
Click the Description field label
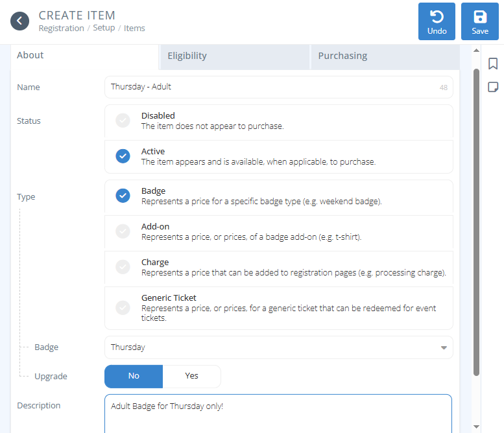pyautogui.click(x=38, y=406)
